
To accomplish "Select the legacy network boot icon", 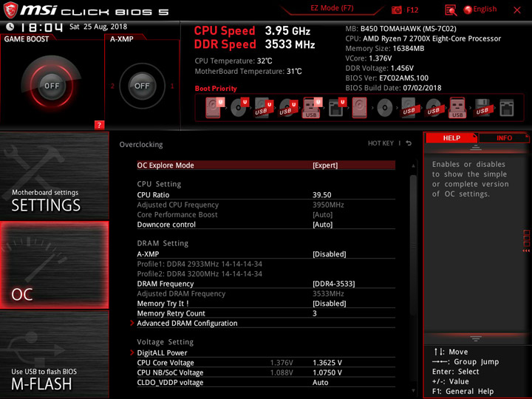I will (x=507, y=108).
